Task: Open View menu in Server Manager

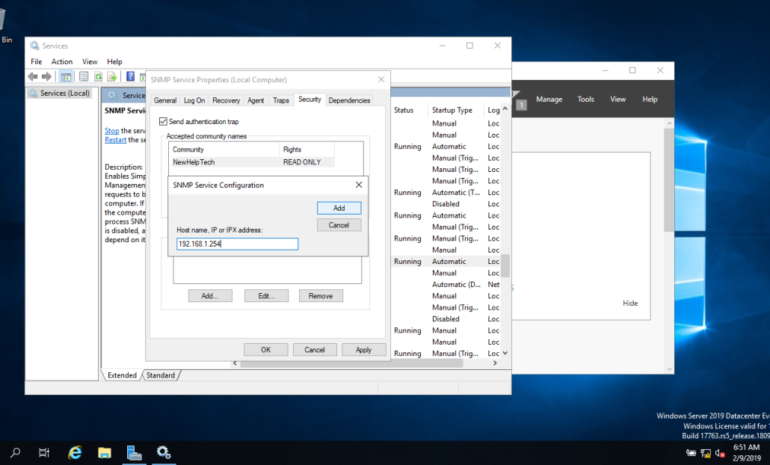Action: [x=618, y=99]
